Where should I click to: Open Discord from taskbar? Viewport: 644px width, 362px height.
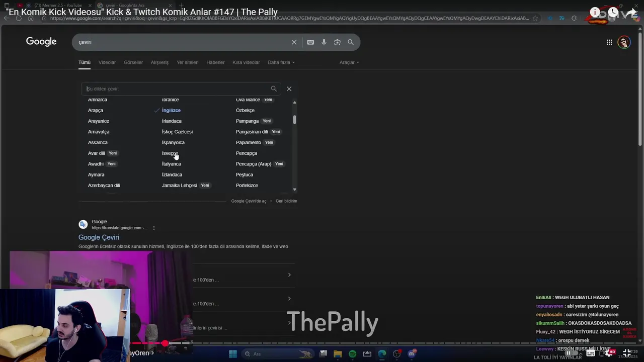pyautogui.click(x=412, y=354)
